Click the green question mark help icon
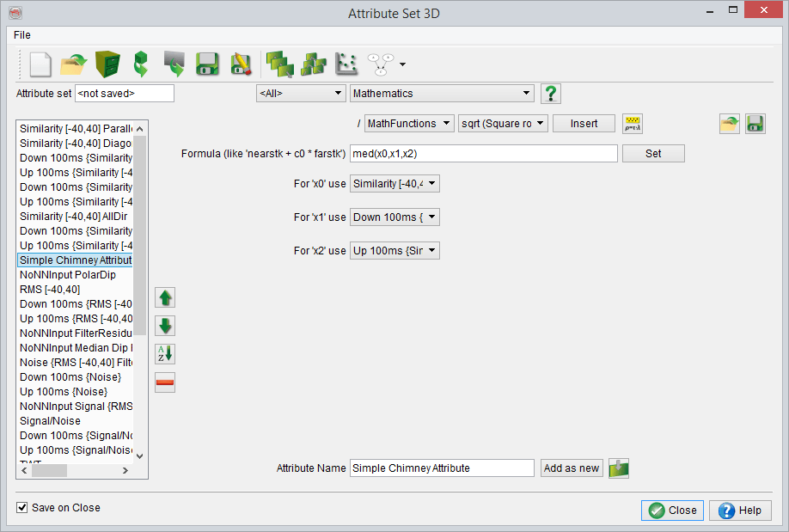The image size is (789, 532). pyautogui.click(x=551, y=94)
